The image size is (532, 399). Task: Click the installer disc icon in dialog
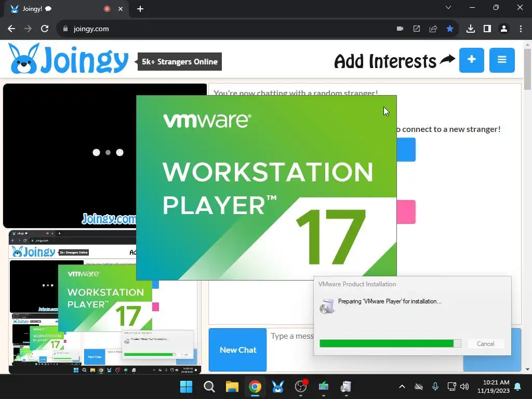(327, 306)
